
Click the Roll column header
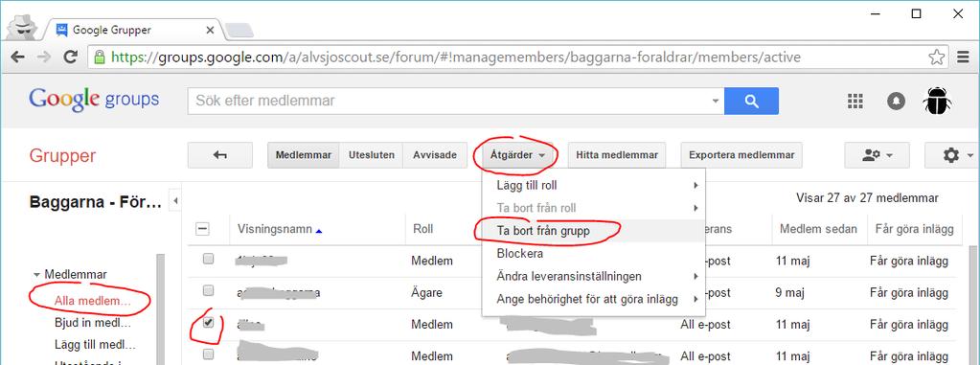423,229
